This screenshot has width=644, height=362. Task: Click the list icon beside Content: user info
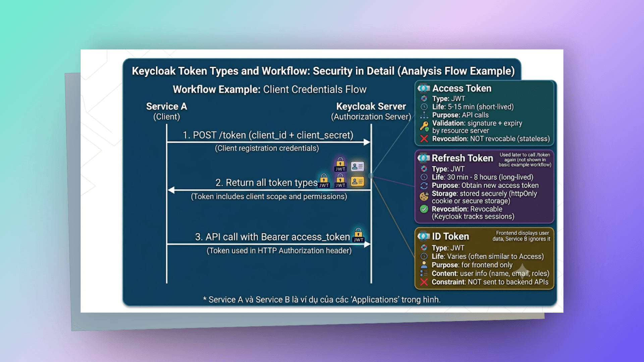[x=424, y=274]
